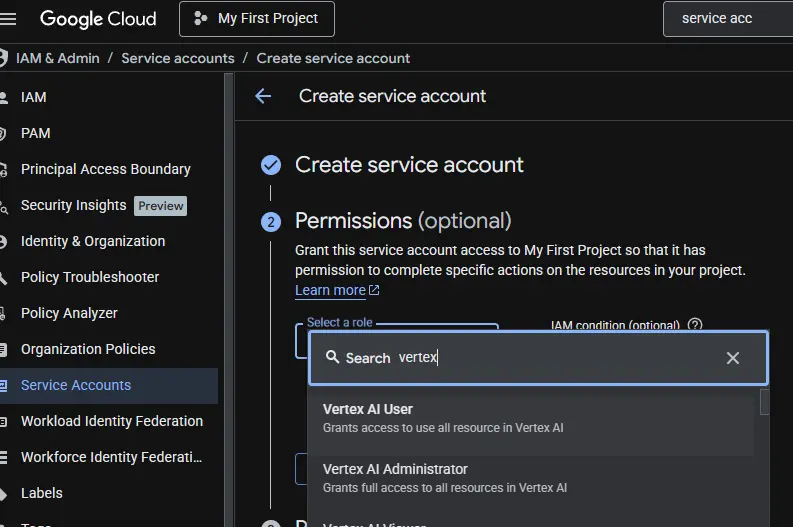Open IAM in the sidebar
The height and width of the screenshot is (527, 793).
click(x=33, y=97)
